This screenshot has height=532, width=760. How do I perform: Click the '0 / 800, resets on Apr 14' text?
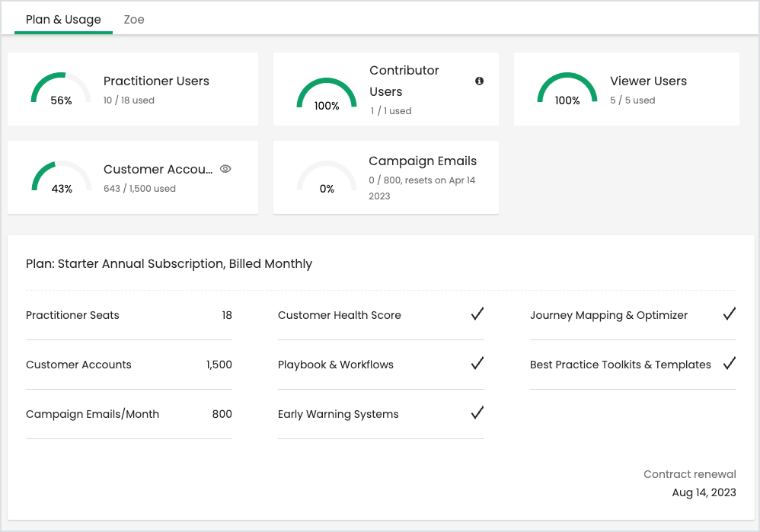[422, 180]
